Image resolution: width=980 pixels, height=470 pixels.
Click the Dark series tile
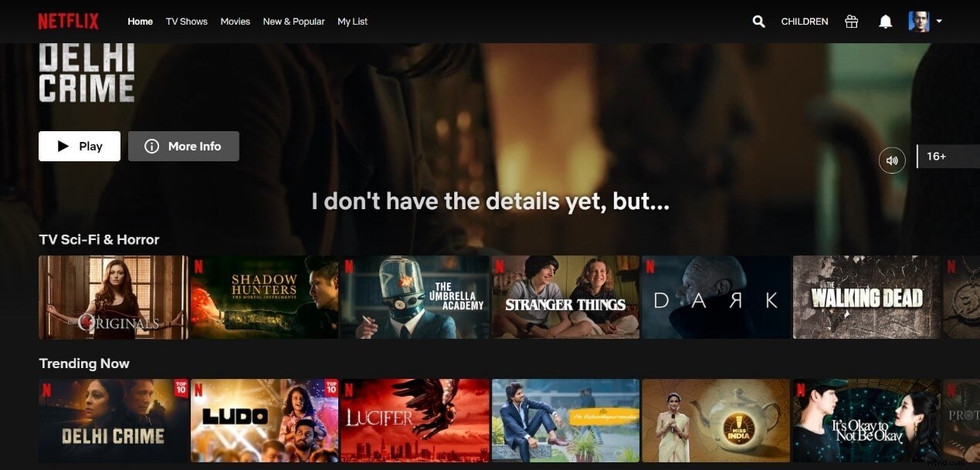pyautogui.click(x=715, y=297)
